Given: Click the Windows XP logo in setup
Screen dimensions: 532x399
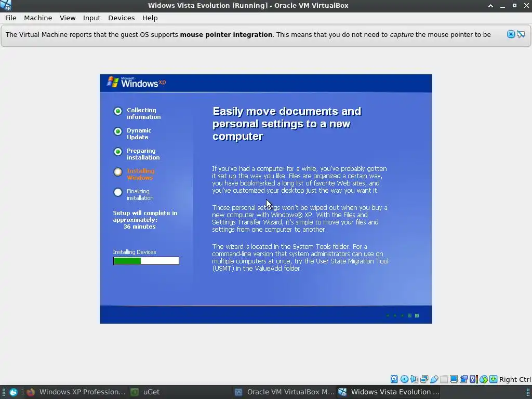Looking at the screenshot, I should tap(137, 83).
